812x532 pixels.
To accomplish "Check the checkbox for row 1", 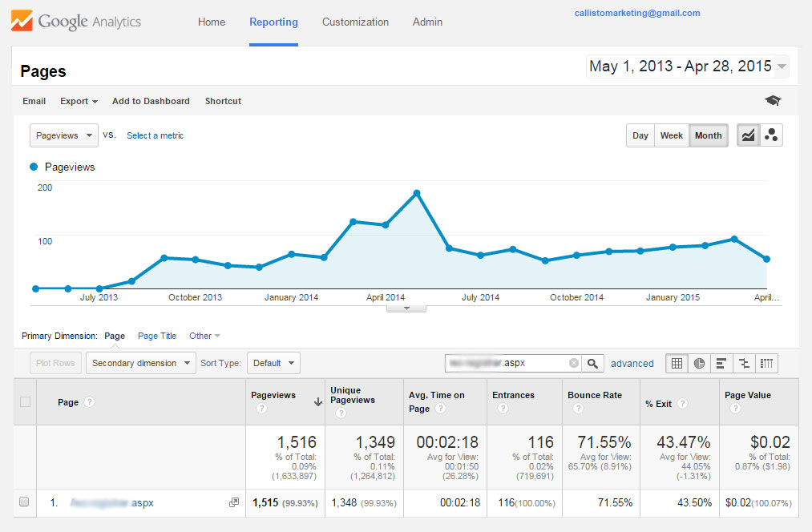I will tap(24, 502).
